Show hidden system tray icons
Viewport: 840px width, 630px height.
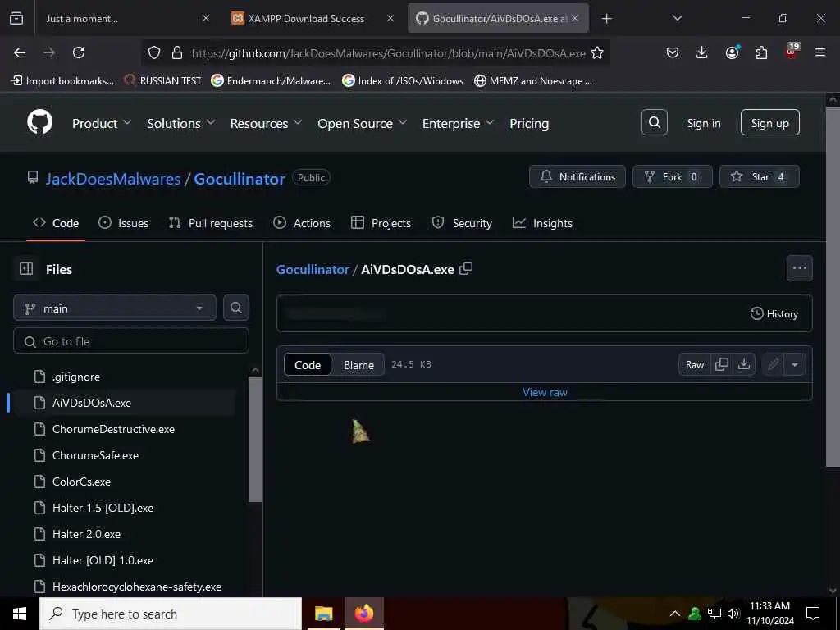[675, 614]
